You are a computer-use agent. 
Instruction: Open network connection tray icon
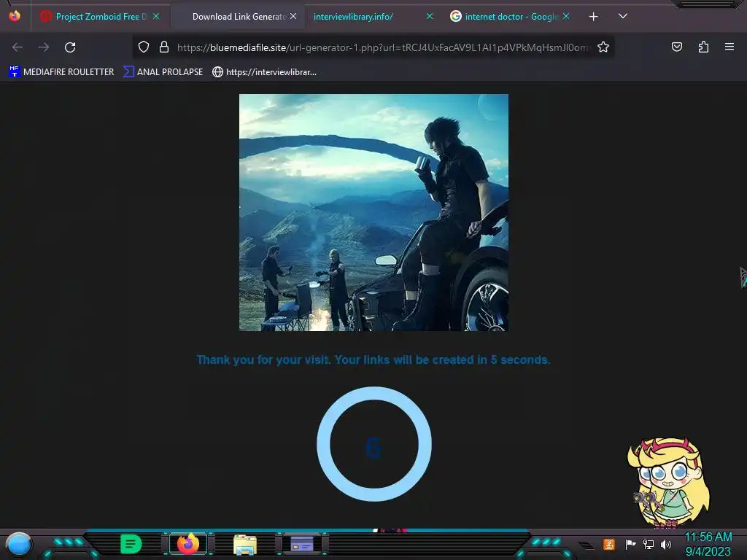click(x=649, y=544)
